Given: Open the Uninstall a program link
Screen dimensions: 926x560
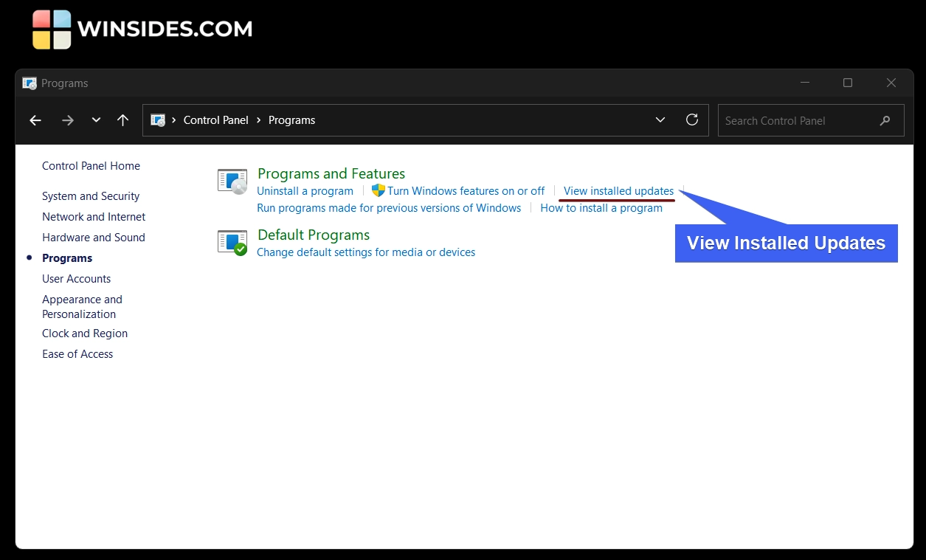Looking at the screenshot, I should [x=305, y=190].
